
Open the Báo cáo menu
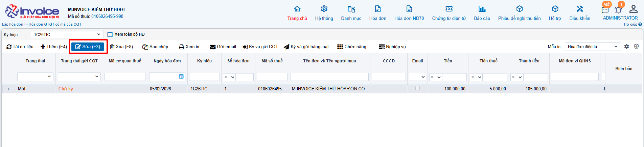(x=482, y=13)
